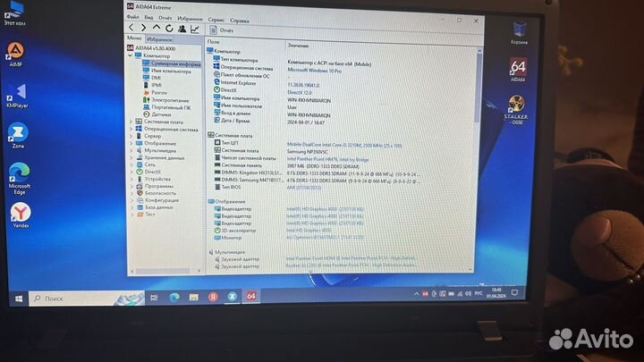644x362 pixels.
Task: Open the notification center icon
Action: (514, 292)
